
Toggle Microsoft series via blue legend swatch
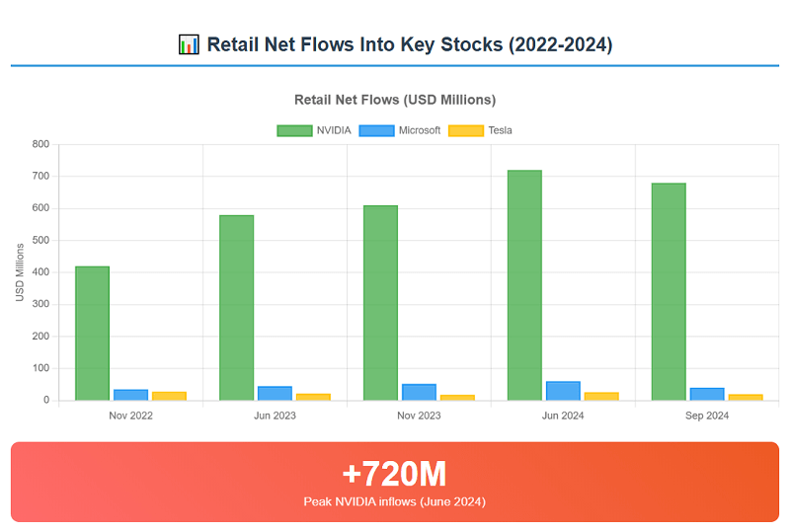point(376,130)
